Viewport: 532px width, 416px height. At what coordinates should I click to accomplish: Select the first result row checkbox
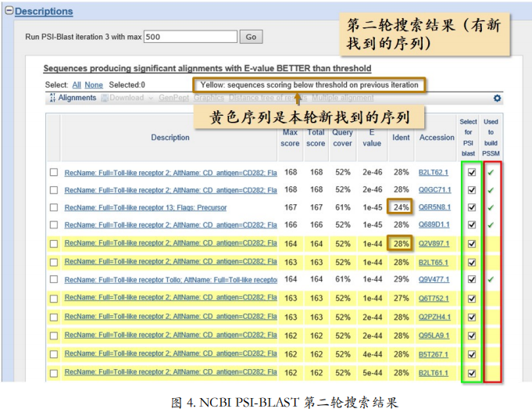pyautogui.click(x=54, y=172)
